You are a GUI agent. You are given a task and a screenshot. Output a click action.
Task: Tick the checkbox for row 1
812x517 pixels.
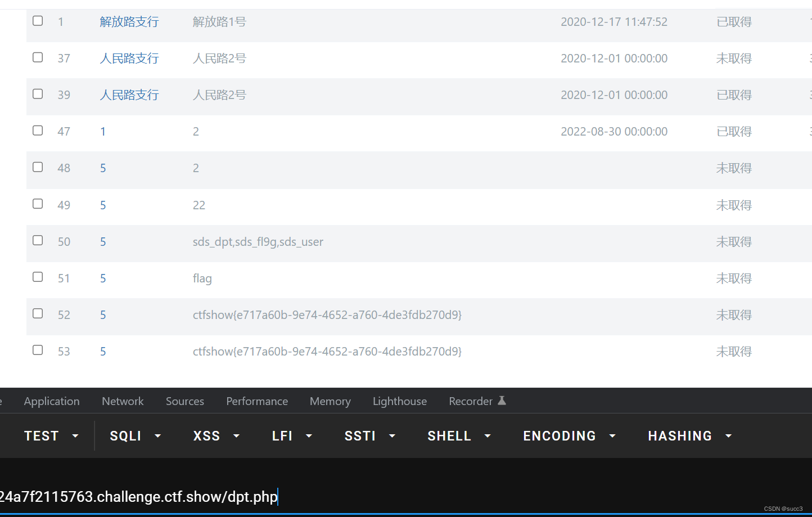tap(38, 21)
